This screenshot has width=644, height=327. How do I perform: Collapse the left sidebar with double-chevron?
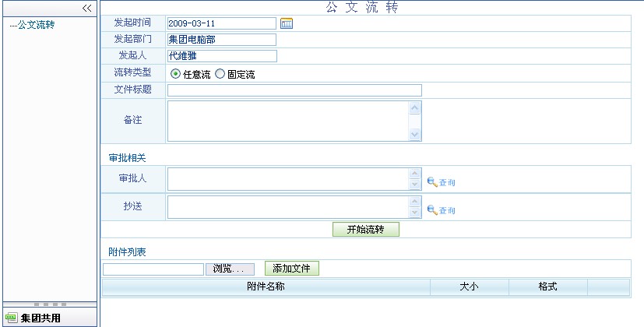pos(87,8)
